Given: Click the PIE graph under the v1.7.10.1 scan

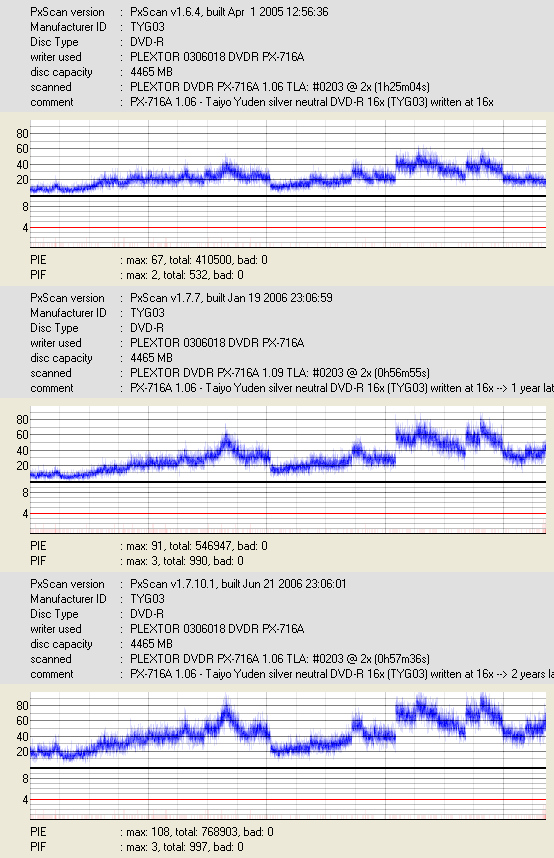Looking at the screenshot, I should point(288,731).
